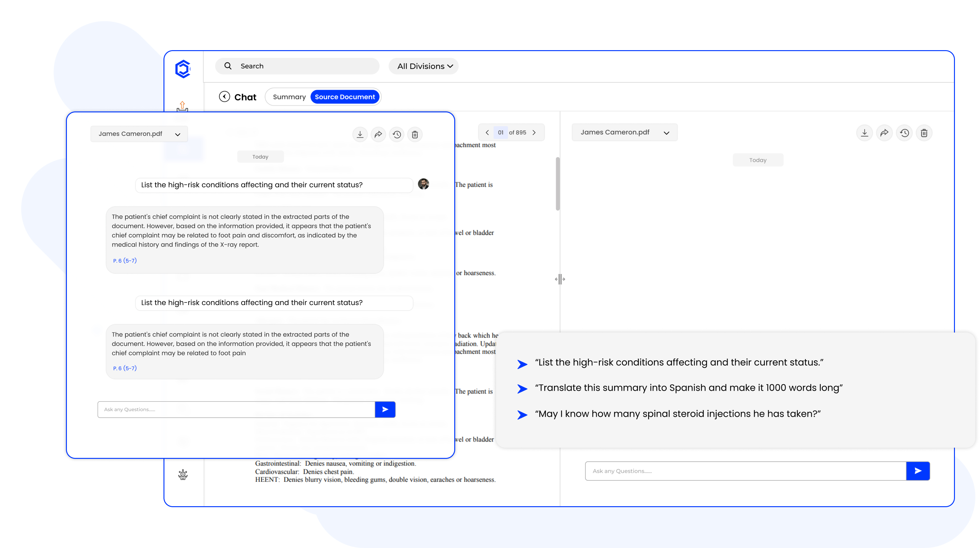
Task: Click history icon in right panel
Action: [x=904, y=133]
